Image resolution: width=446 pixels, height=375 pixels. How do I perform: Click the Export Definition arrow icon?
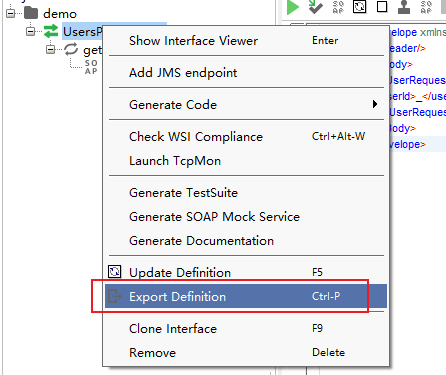[x=115, y=296]
